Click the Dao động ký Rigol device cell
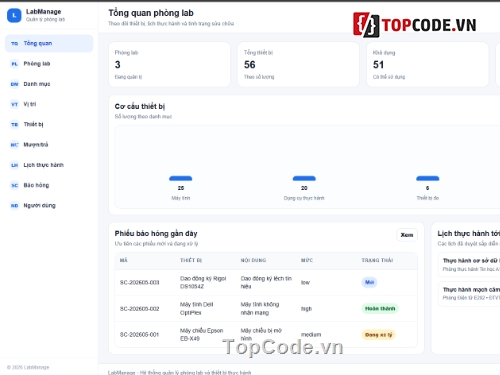 click(x=203, y=282)
